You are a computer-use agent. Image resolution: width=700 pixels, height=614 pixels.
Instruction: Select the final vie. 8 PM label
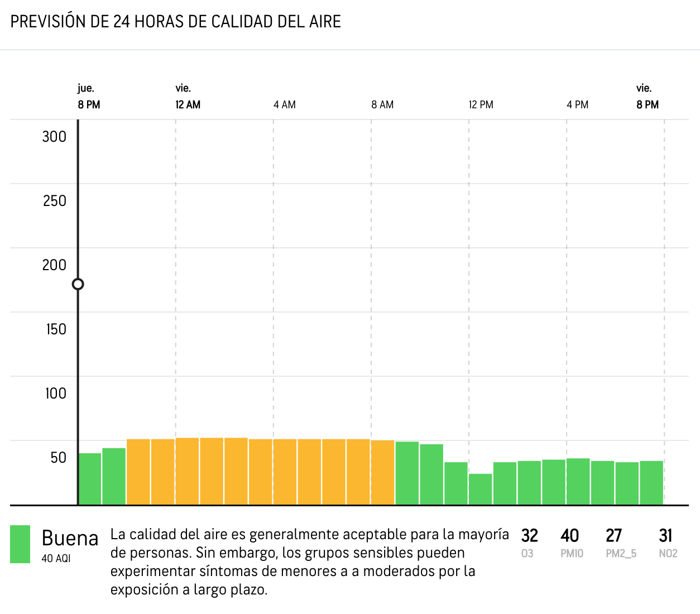pyautogui.click(x=647, y=97)
